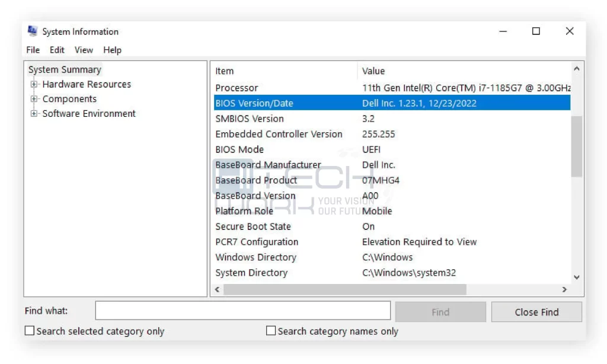
Task: Open the File menu
Action: click(x=33, y=50)
